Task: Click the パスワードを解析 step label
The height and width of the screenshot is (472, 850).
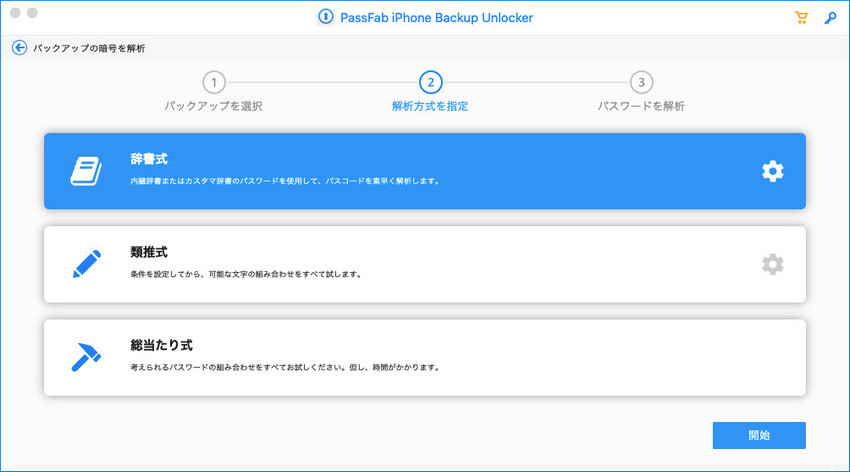Action: 641,105
